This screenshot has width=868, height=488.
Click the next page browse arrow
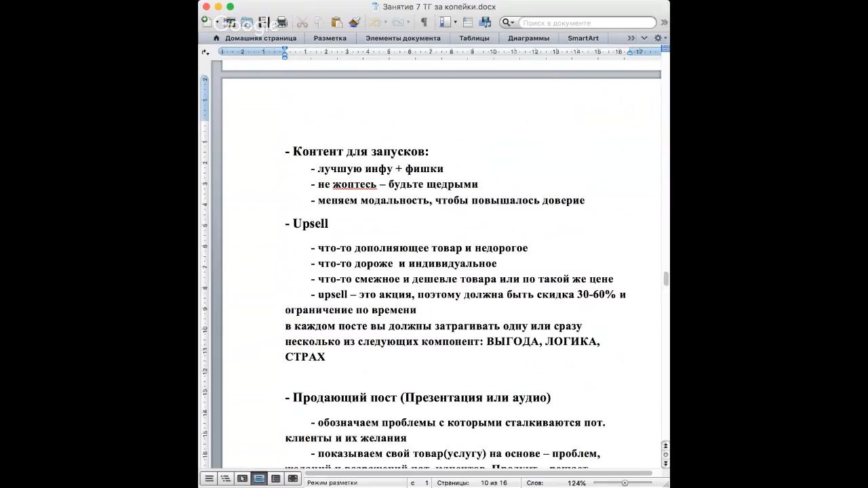665,464
